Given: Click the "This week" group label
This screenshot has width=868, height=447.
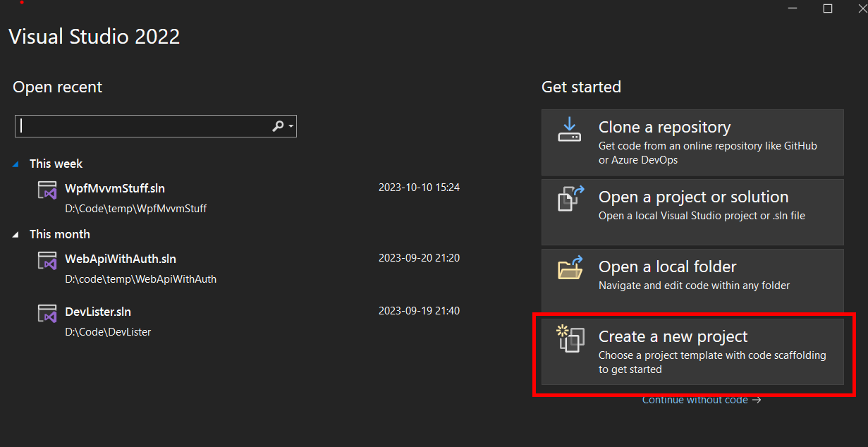Looking at the screenshot, I should pyautogui.click(x=56, y=164).
